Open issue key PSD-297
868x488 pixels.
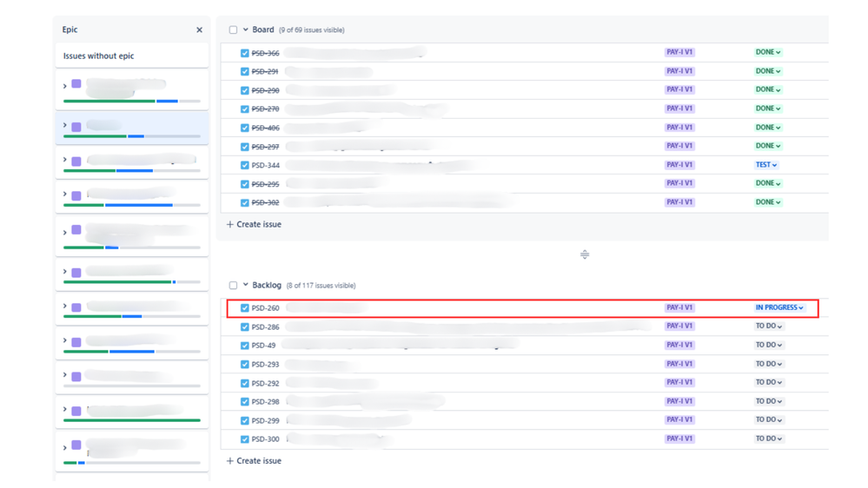[x=265, y=147]
